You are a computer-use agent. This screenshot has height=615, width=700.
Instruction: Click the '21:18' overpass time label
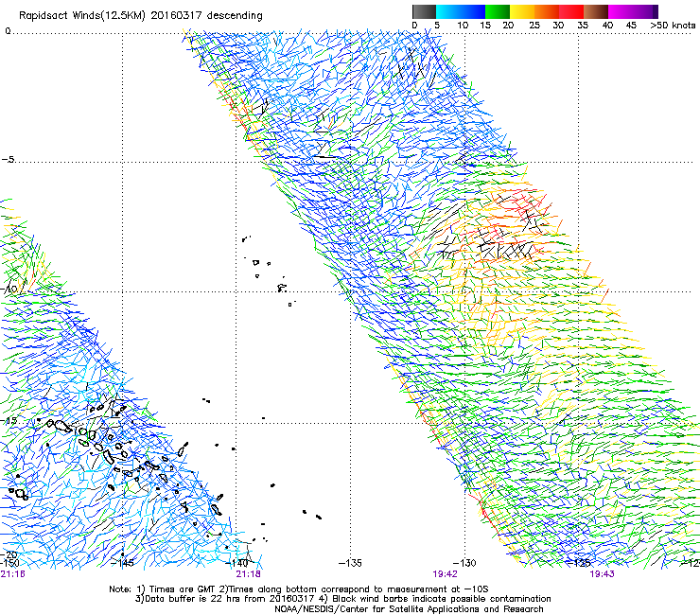point(248,574)
